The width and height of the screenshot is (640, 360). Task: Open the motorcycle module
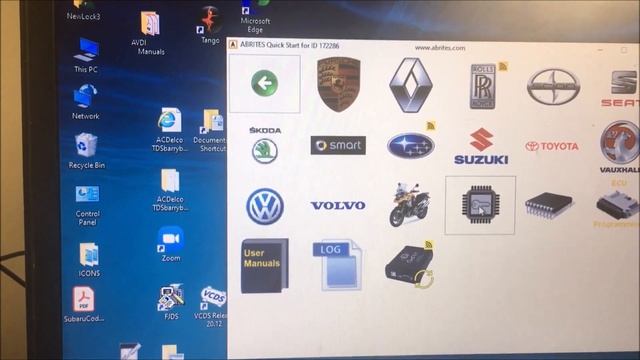click(x=409, y=205)
